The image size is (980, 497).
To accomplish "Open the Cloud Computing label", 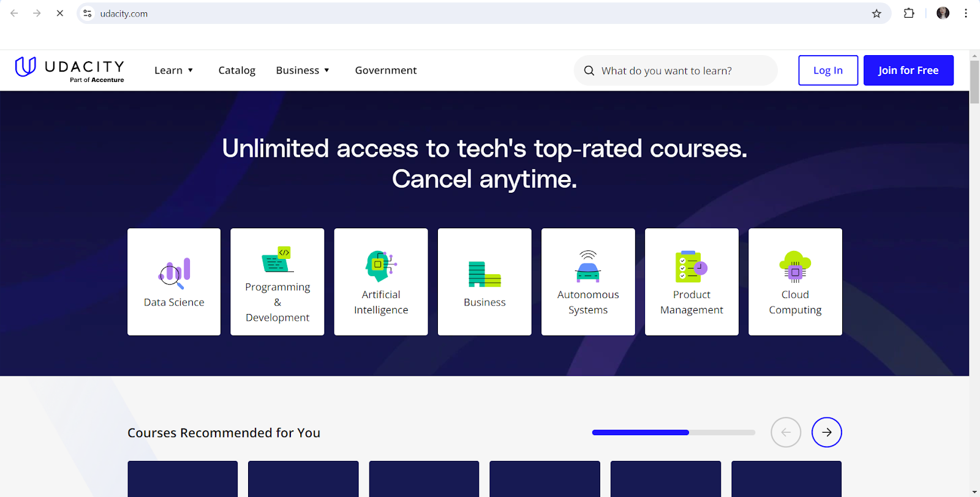I will click(795, 302).
